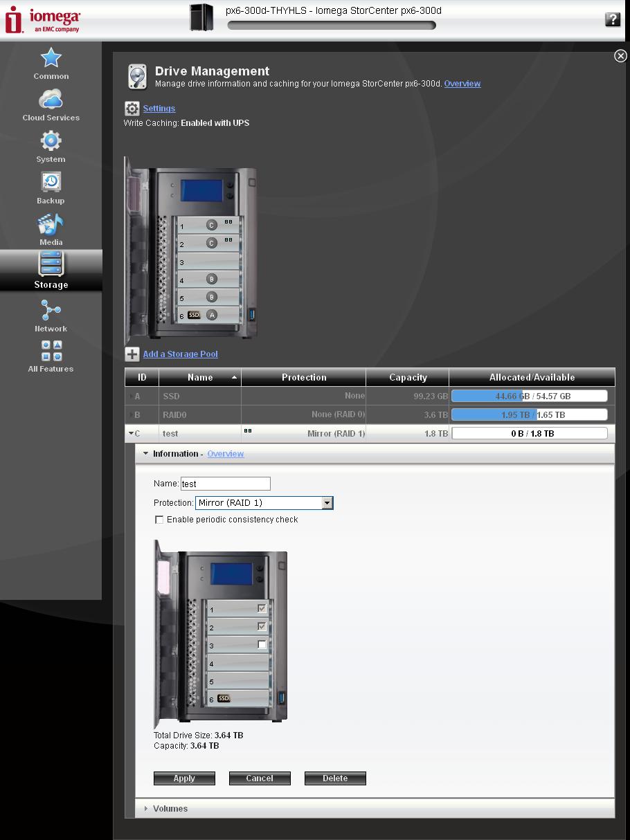Click the plus icon to add storage pool
This screenshot has height=840, width=630.
pyautogui.click(x=132, y=354)
